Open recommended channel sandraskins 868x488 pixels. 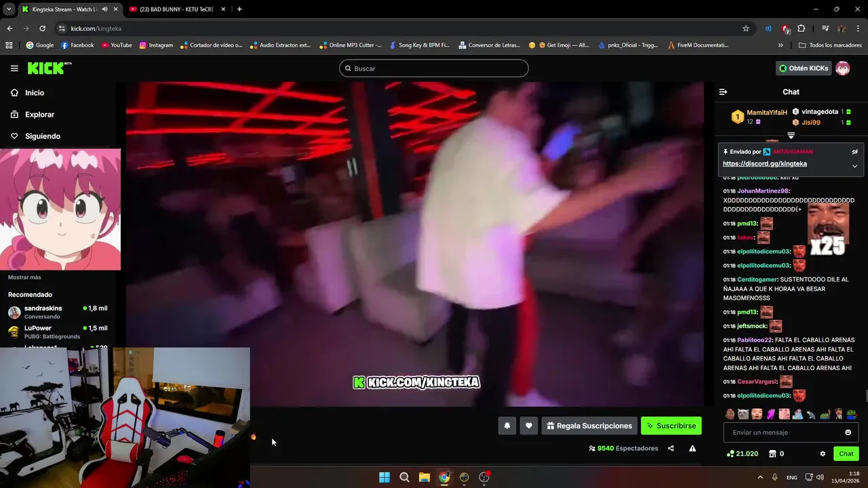pos(58,312)
